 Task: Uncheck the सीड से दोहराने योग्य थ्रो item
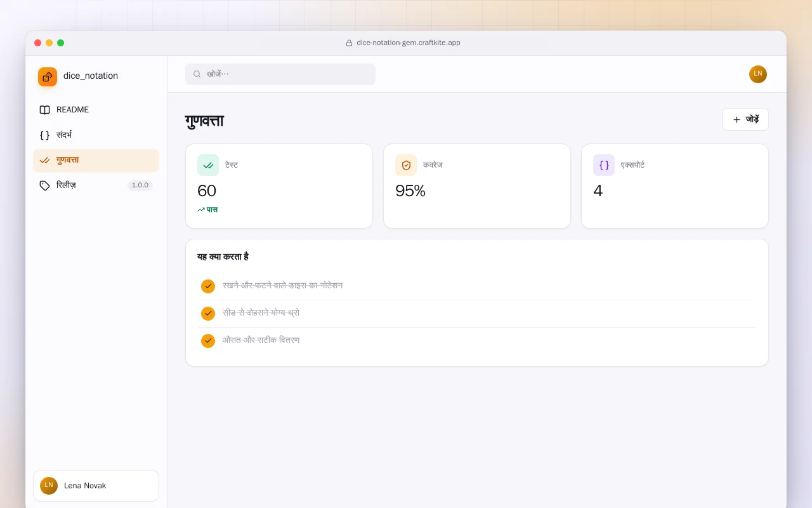click(x=208, y=314)
